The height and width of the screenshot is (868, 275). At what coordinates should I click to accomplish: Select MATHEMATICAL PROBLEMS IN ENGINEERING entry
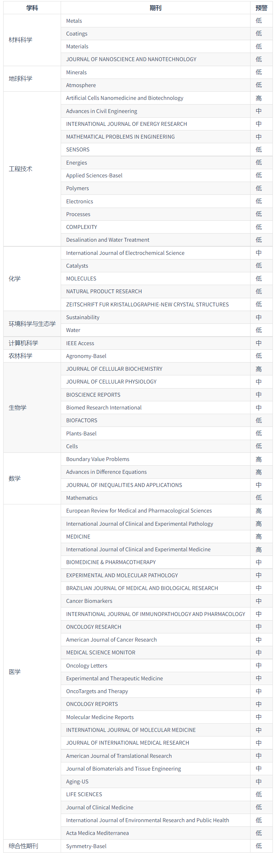(120, 137)
